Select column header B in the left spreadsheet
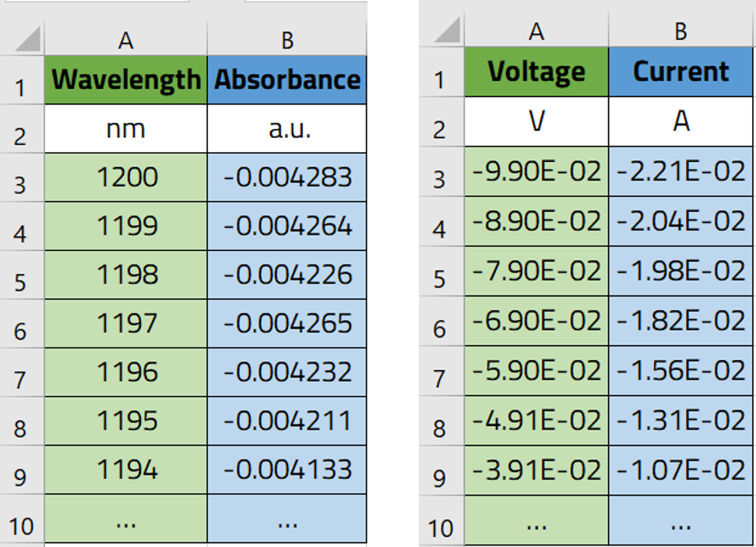The width and height of the screenshot is (756, 547). (x=287, y=34)
